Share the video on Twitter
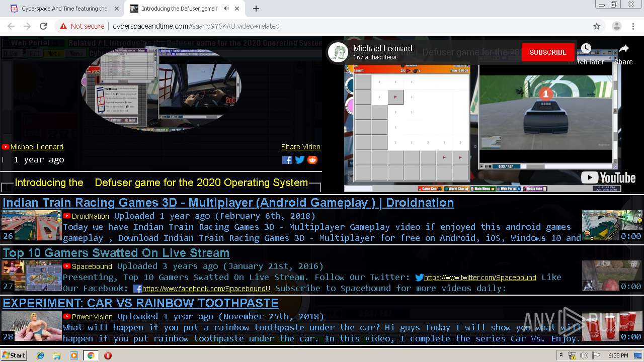This screenshot has width=644, height=362. [300, 160]
